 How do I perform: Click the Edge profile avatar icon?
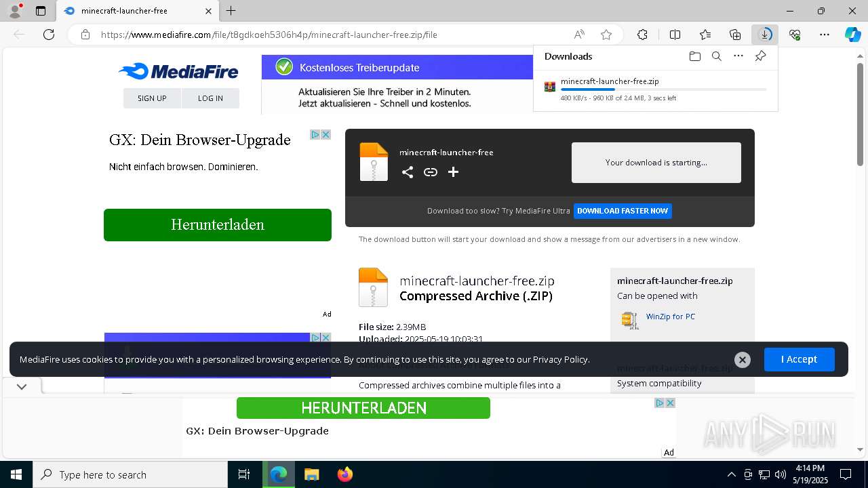point(14,11)
